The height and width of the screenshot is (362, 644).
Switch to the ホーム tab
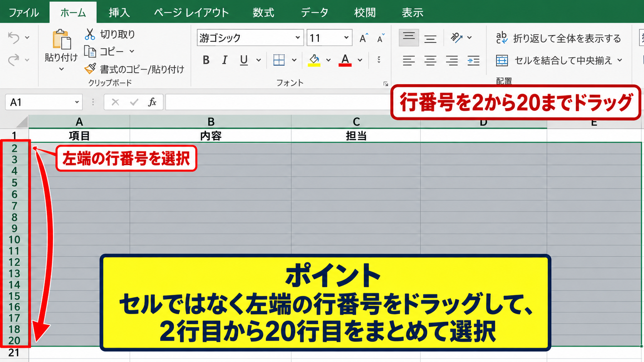click(x=73, y=13)
